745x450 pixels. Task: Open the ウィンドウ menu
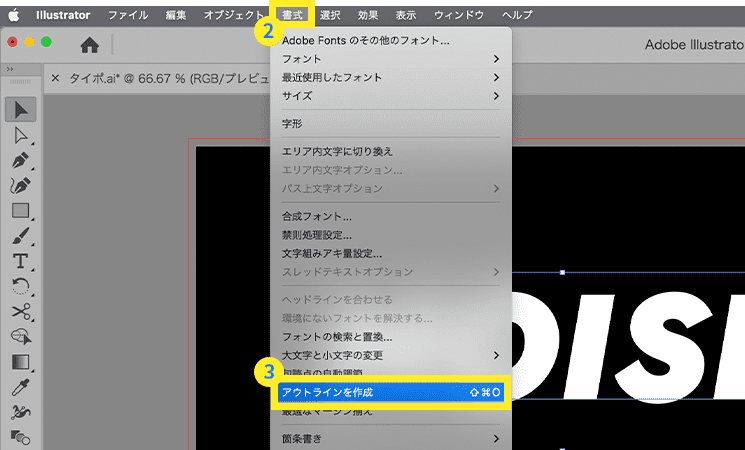(x=459, y=15)
